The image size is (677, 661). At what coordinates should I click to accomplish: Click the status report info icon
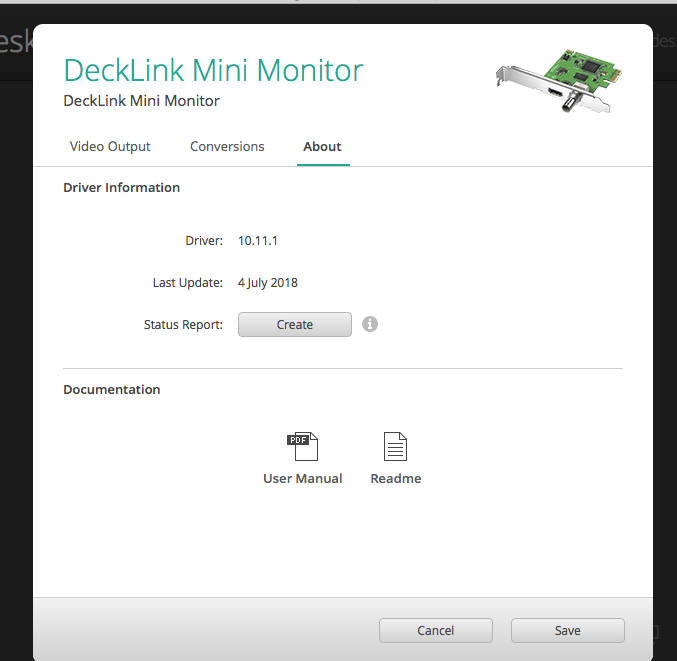(370, 324)
